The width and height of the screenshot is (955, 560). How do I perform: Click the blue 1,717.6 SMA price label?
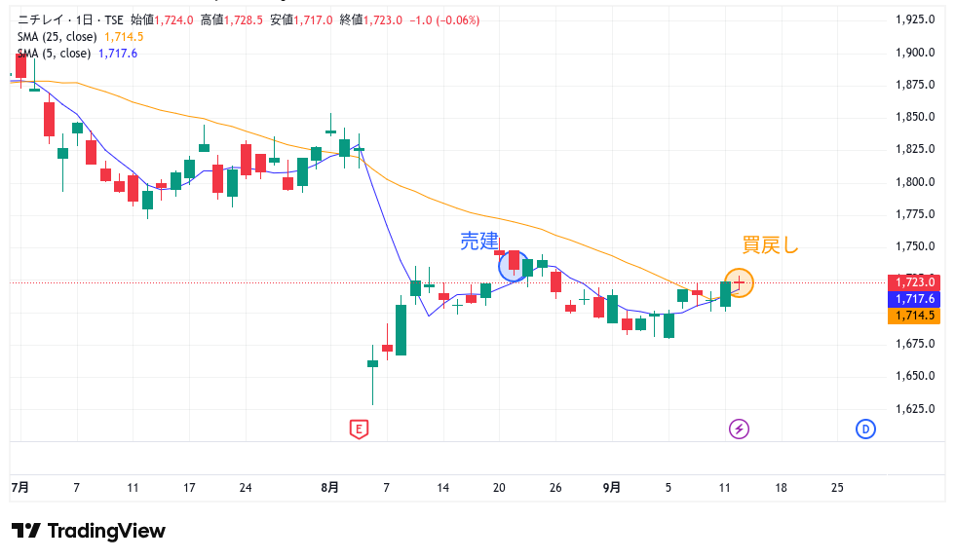coord(914,299)
